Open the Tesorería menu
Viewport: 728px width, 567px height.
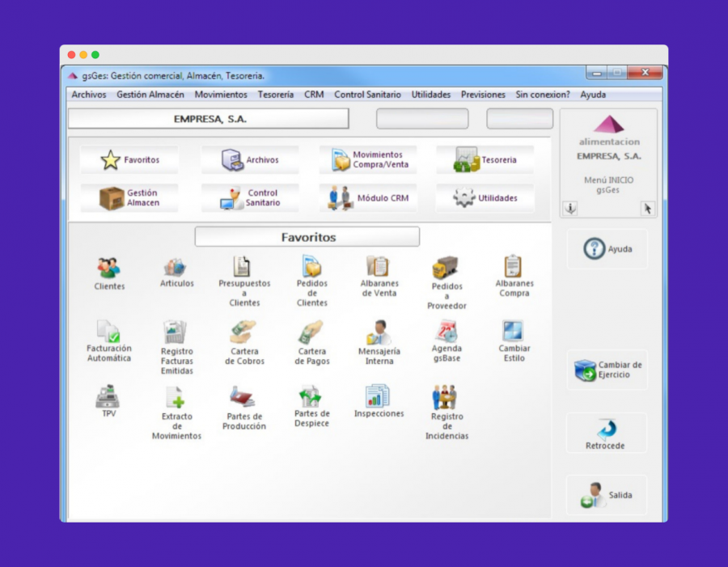pyautogui.click(x=276, y=95)
